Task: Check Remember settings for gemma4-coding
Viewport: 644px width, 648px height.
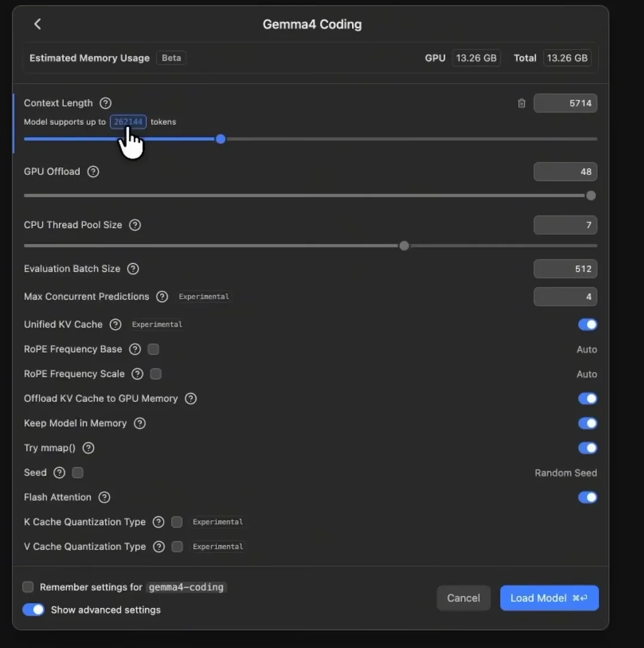Action: (28, 587)
